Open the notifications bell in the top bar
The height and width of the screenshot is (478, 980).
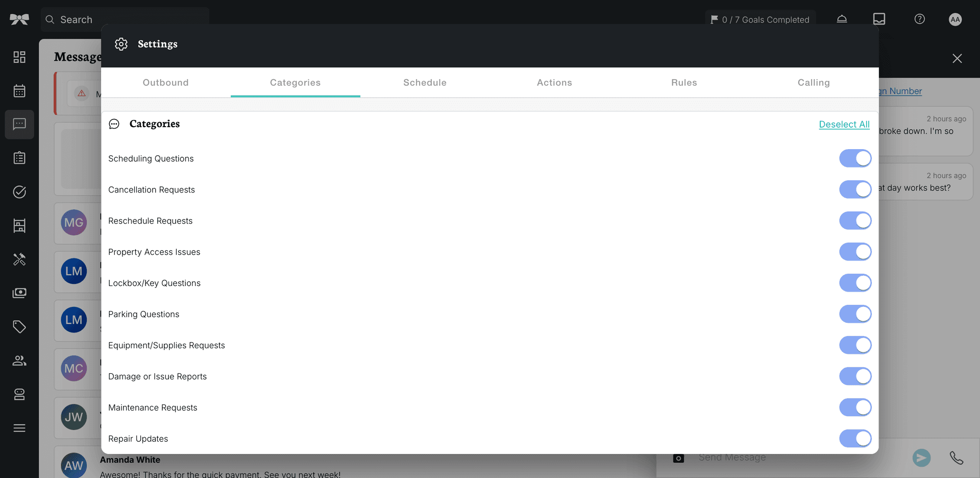pos(842,19)
